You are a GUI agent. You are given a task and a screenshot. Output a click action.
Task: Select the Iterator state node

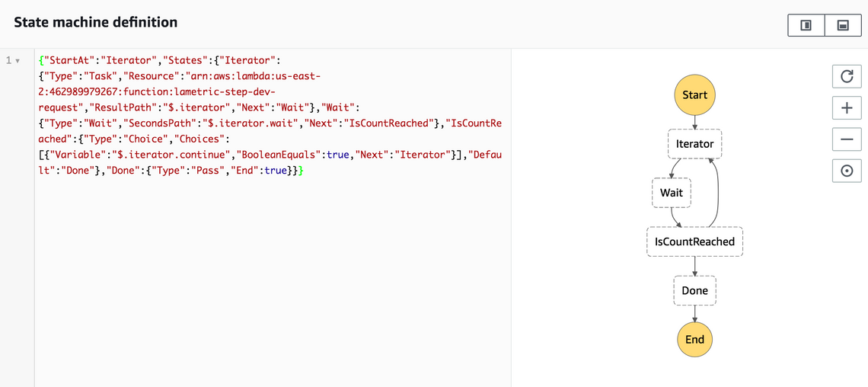[694, 144]
